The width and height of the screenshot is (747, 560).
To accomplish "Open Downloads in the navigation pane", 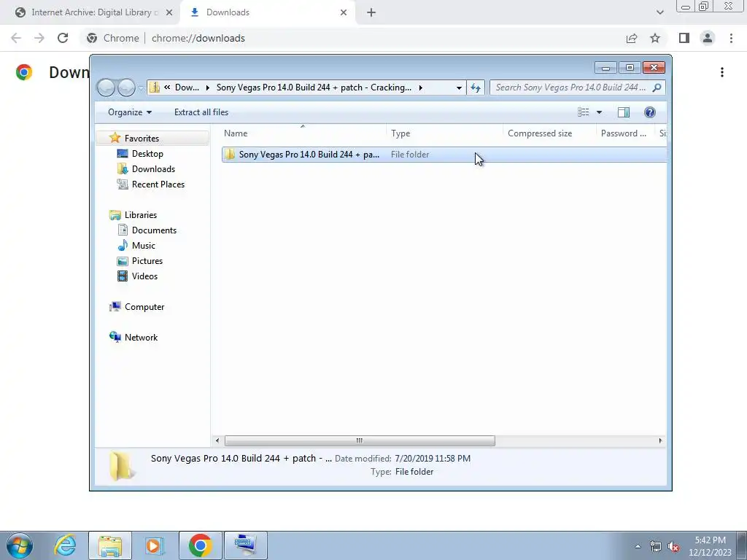I will (x=153, y=169).
